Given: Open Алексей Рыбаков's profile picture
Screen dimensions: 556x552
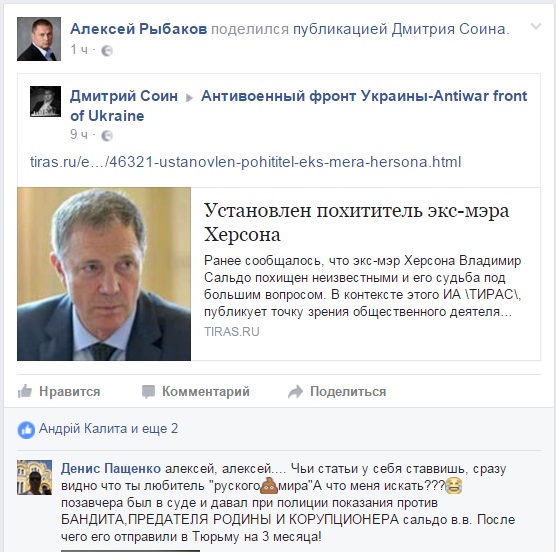Looking at the screenshot, I should click(x=39, y=39).
